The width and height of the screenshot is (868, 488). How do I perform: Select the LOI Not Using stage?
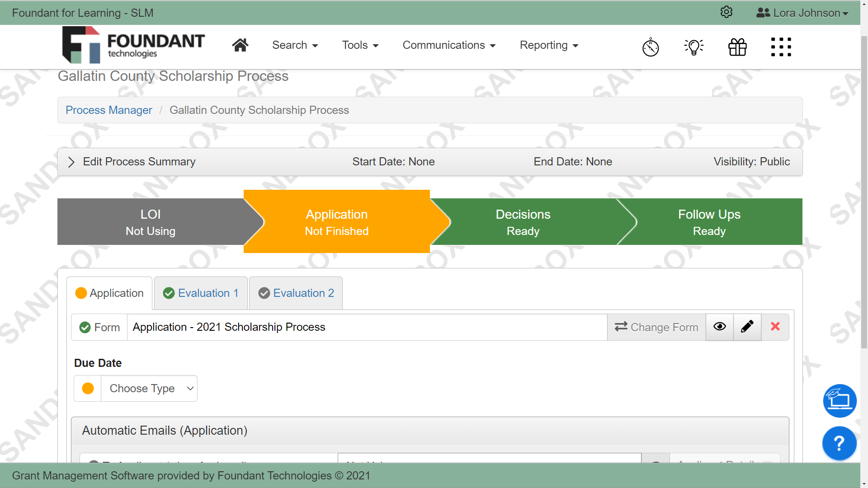click(x=151, y=222)
